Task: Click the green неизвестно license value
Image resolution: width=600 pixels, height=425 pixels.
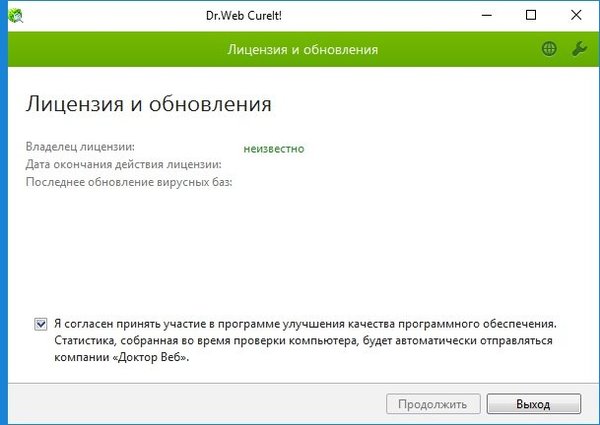Action: coord(274,149)
